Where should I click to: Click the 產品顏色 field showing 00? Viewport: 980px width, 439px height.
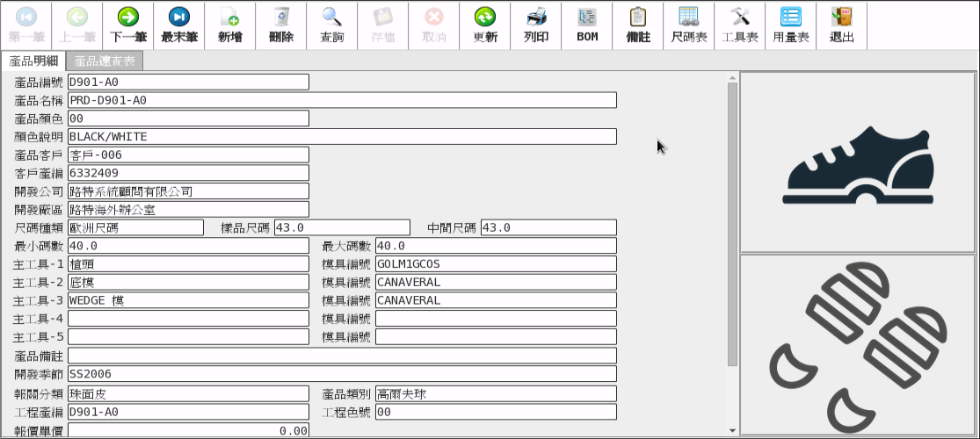pos(188,118)
